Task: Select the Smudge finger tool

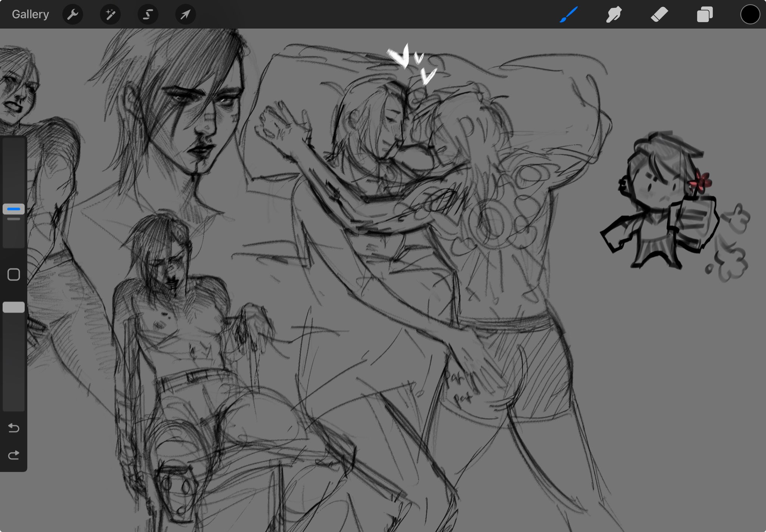Action: tap(614, 15)
